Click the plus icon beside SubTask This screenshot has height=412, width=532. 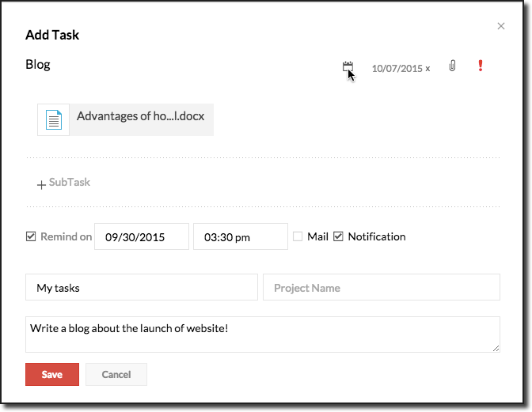click(41, 185)
